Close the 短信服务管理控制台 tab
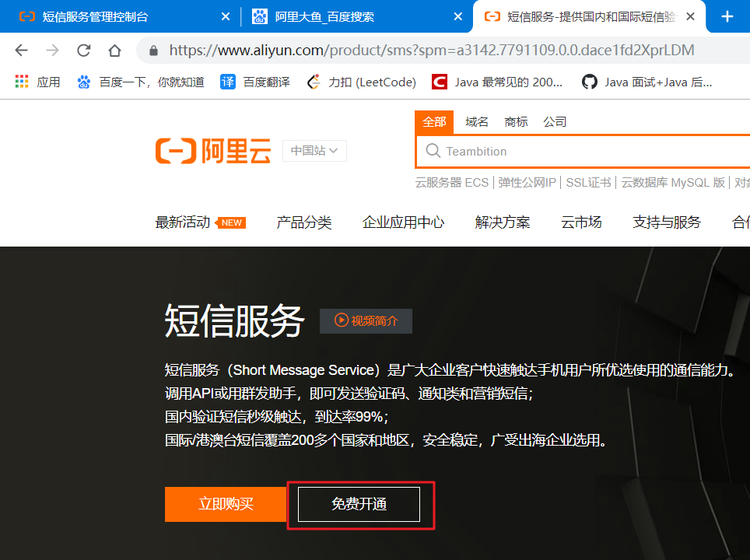 (x=226, y=17)
